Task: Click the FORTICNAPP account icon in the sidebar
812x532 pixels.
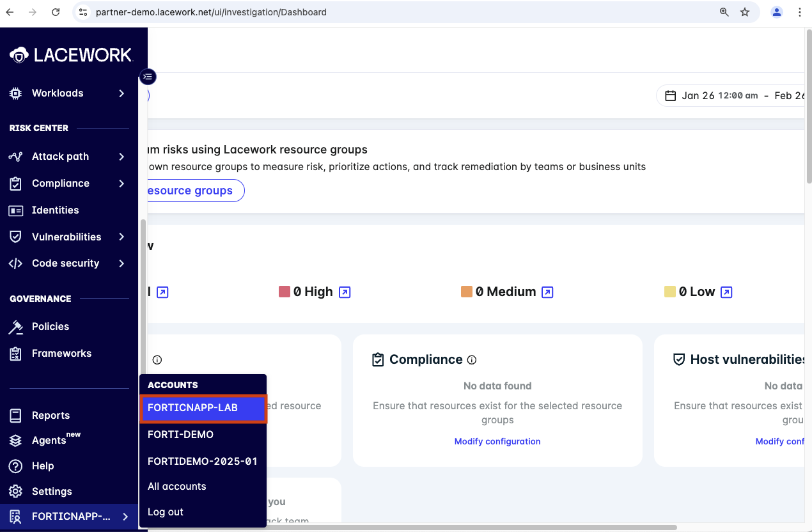Action: click(15, 517)
